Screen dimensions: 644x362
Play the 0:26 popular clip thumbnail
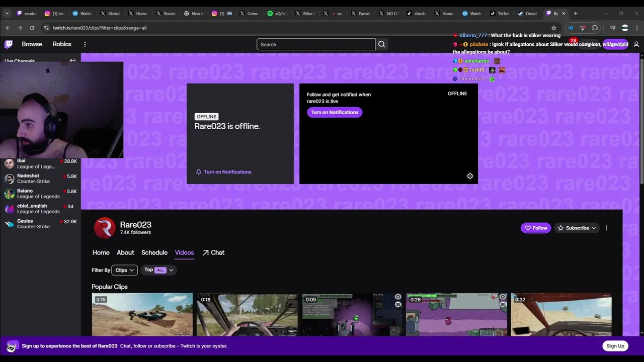point(456,315)
